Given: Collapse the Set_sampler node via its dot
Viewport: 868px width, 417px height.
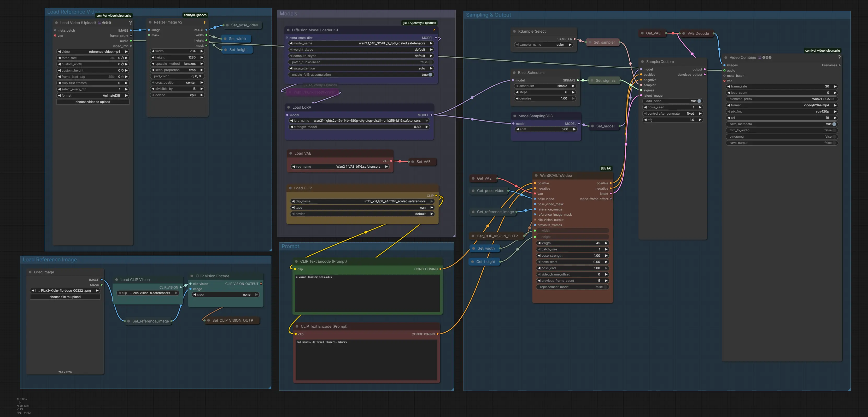Looking at the screenshot, I should click(x=590, y=43).
